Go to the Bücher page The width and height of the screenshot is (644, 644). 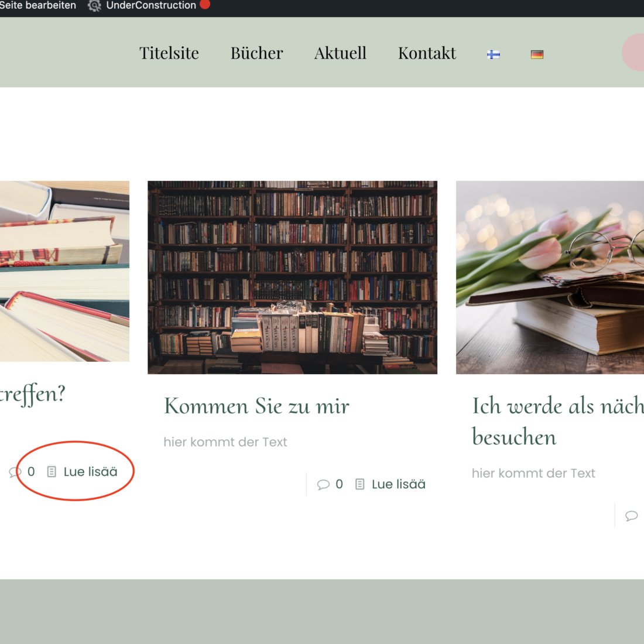click(x=256, y=53)
